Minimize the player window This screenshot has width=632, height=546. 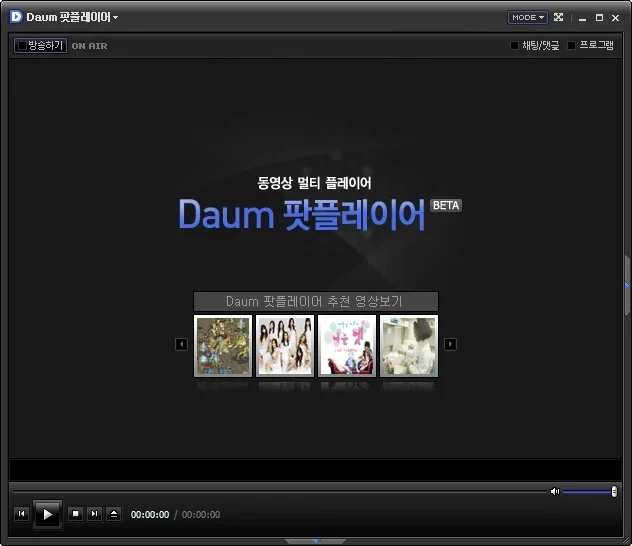[582, 18]
